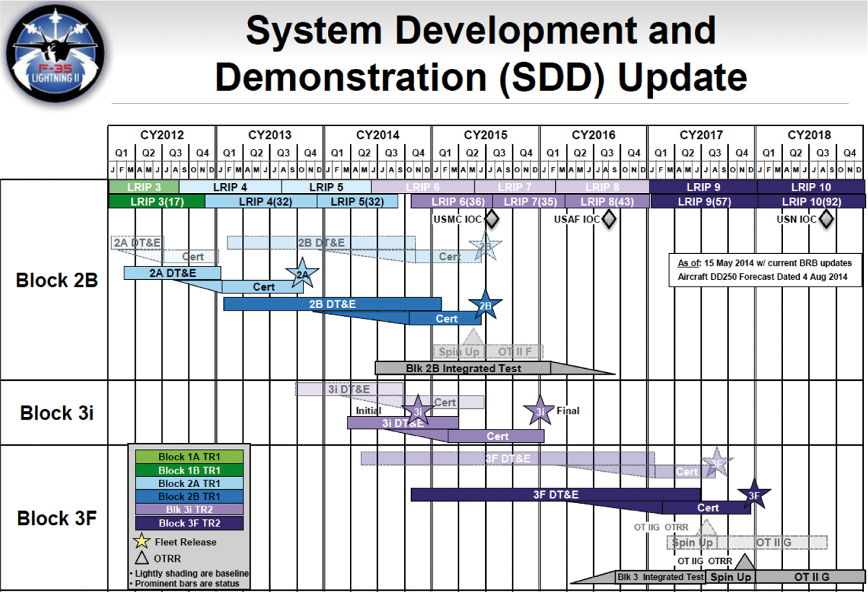Select the USAF IOC diamond marker

point(608,218)
